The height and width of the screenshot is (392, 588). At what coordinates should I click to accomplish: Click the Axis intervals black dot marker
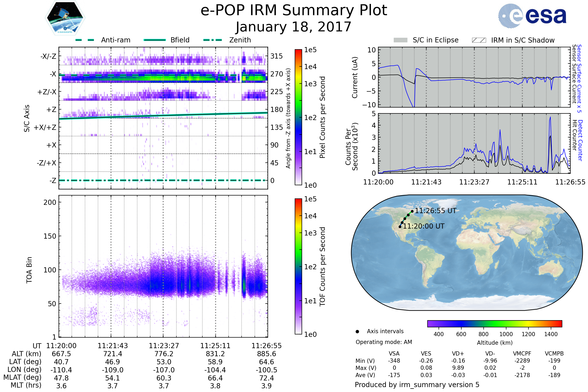click(x=357, y=331)
